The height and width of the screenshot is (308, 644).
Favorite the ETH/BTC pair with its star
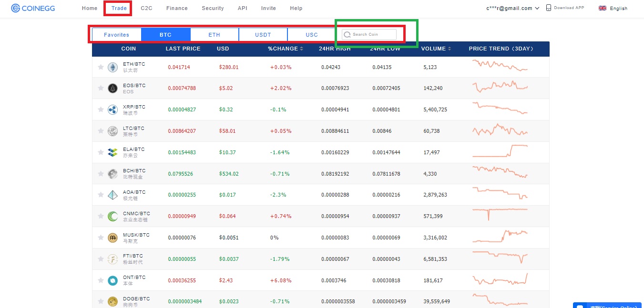click(x=101, y=67)
